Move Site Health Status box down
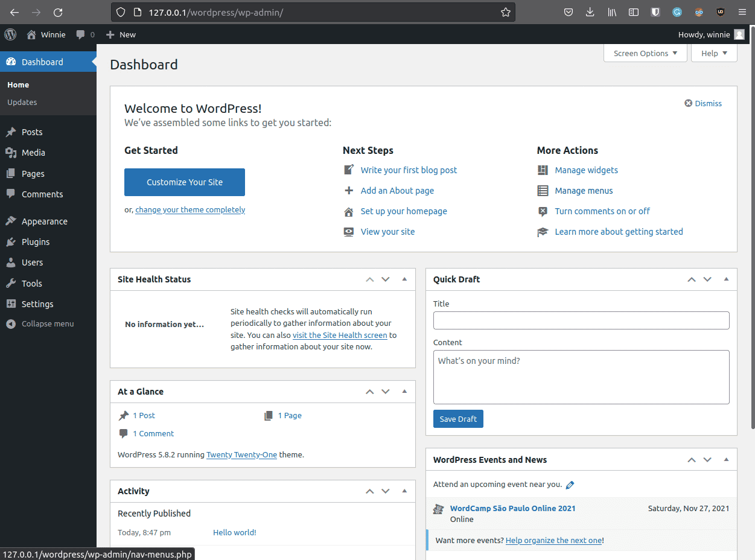 pos(386,279)
